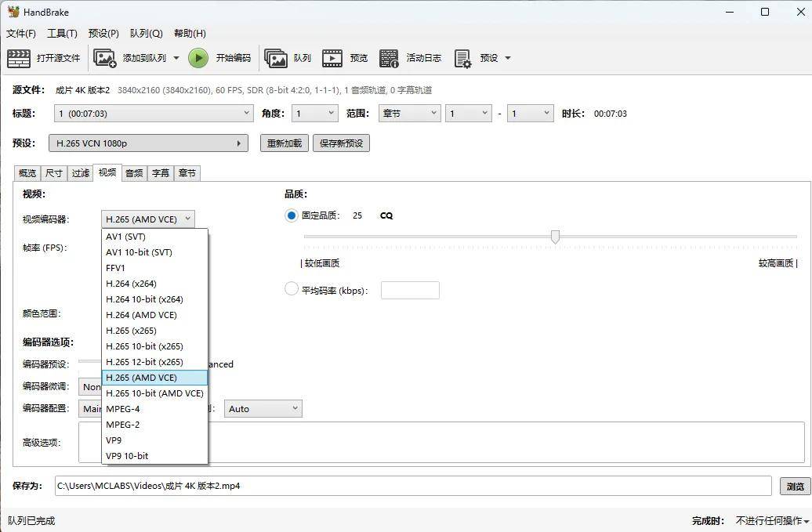Image resolution: width=812 pixels, height=532 pixels.
Task: Select the 固定品质 radio button
Action: [291, 215]
